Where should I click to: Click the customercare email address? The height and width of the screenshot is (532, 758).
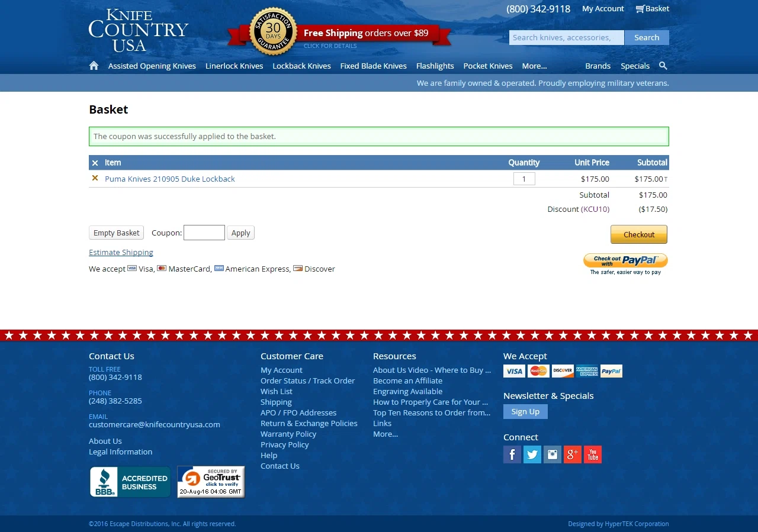[x=155, y=424]
